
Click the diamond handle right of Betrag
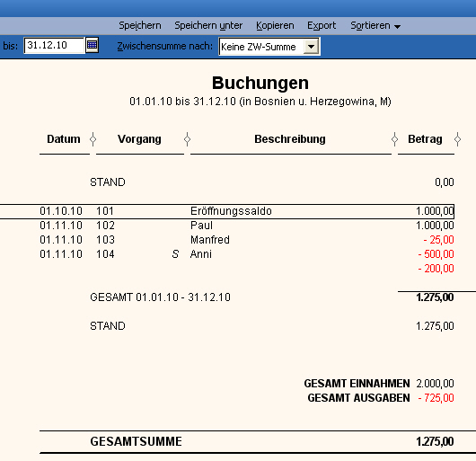tap(457, 139)
